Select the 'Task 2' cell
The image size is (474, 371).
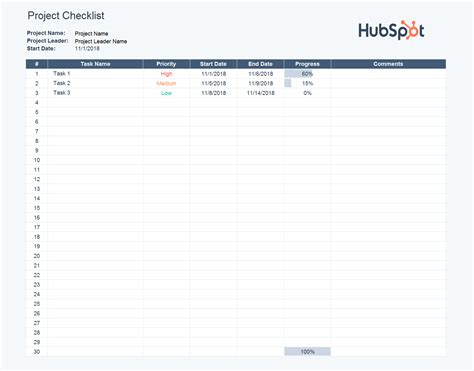click(95, 83)
